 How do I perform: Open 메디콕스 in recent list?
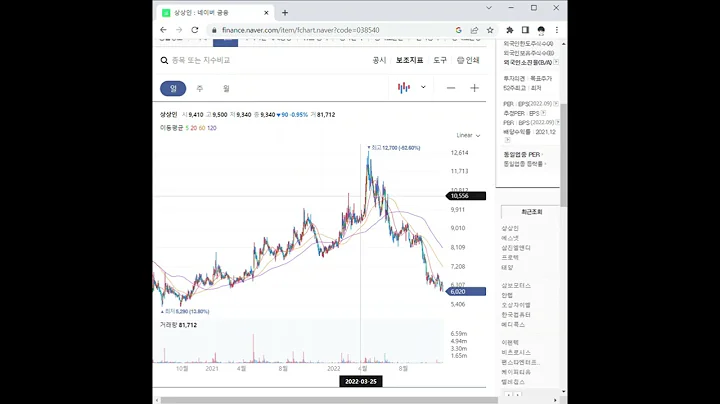(513, 325)
